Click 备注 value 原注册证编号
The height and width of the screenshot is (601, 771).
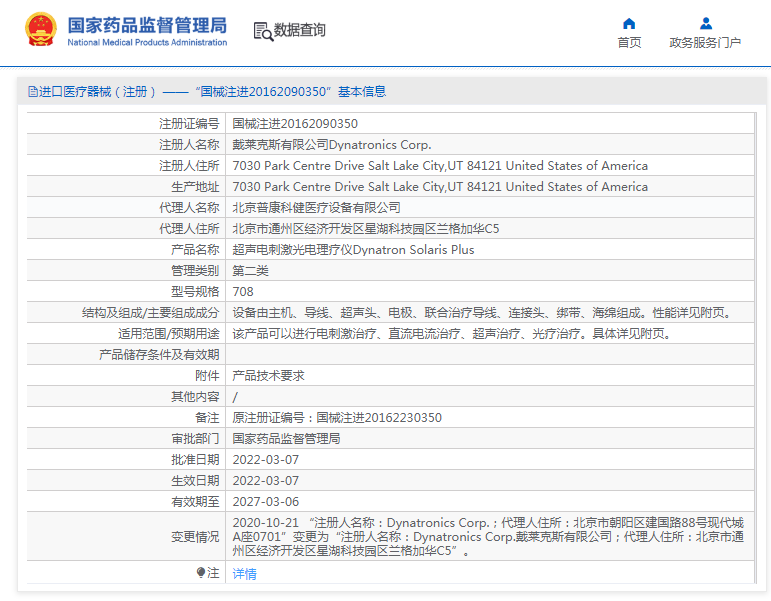[337, 418]
